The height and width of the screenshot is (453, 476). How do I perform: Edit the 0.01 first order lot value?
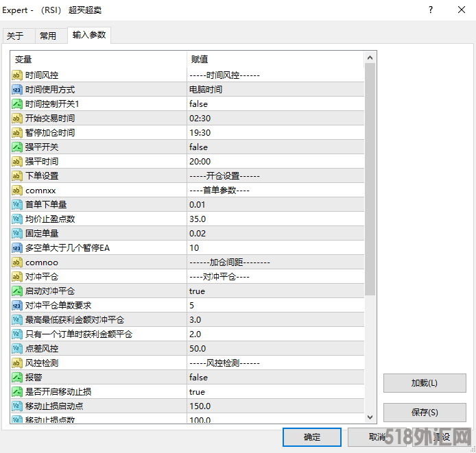275,204
